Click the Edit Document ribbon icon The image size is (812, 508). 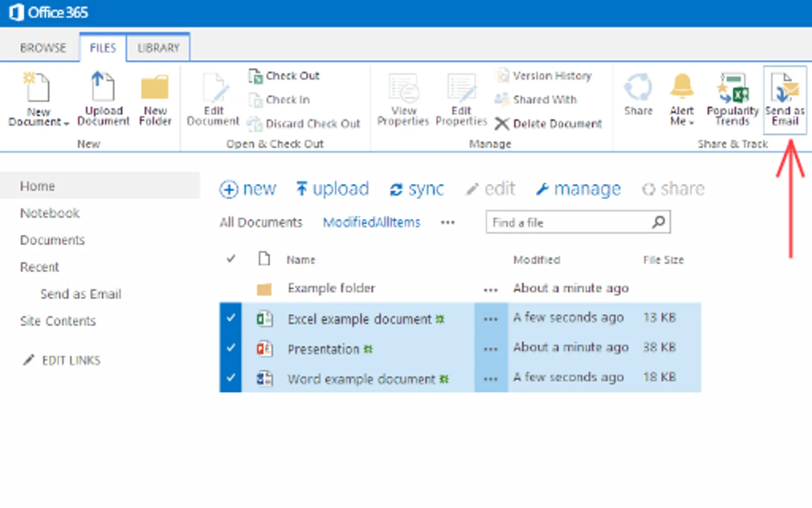213,99
